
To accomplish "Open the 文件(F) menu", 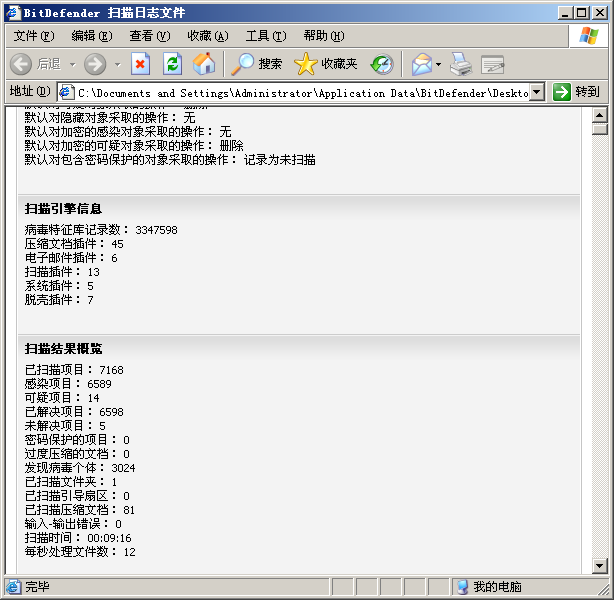I will (34, 36).
